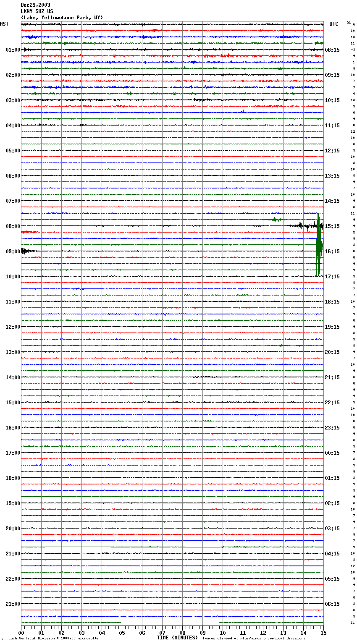Select the 12:00 MST time label
This screenshot has height=644, width=357.
(x=13, y=327)
